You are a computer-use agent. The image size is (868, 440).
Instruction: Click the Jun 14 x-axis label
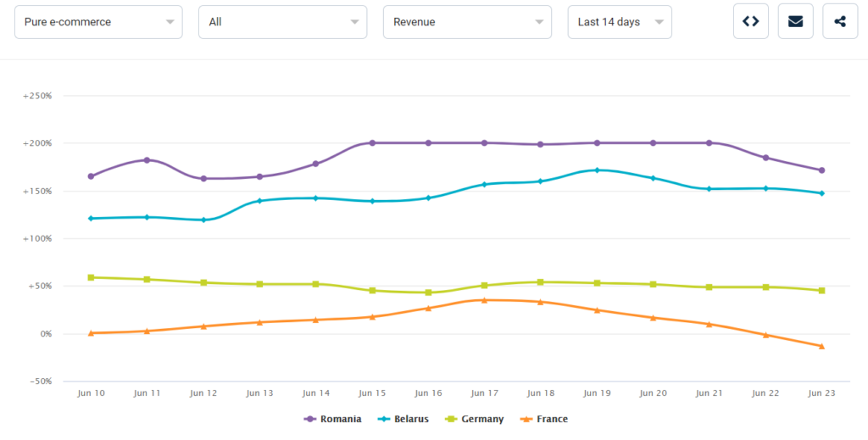315,393
